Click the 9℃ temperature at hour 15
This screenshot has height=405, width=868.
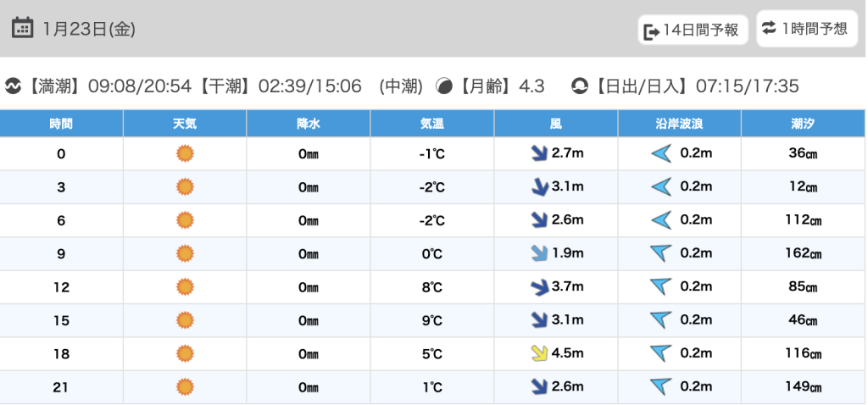pyautogui.click(x=432, y=320)
